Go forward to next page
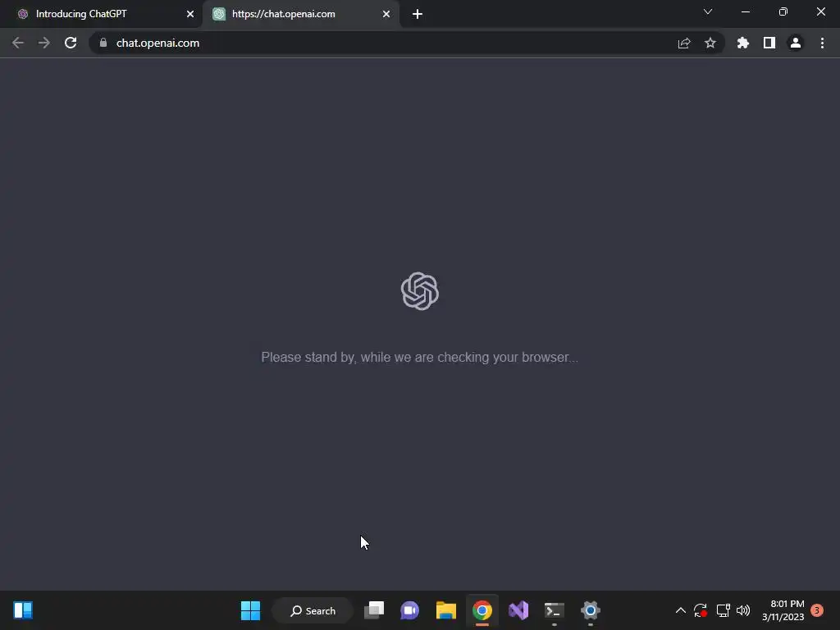Image resolution: width=840 pixels, height=630 pixels. pyautogui.click(x=44, y=43)
